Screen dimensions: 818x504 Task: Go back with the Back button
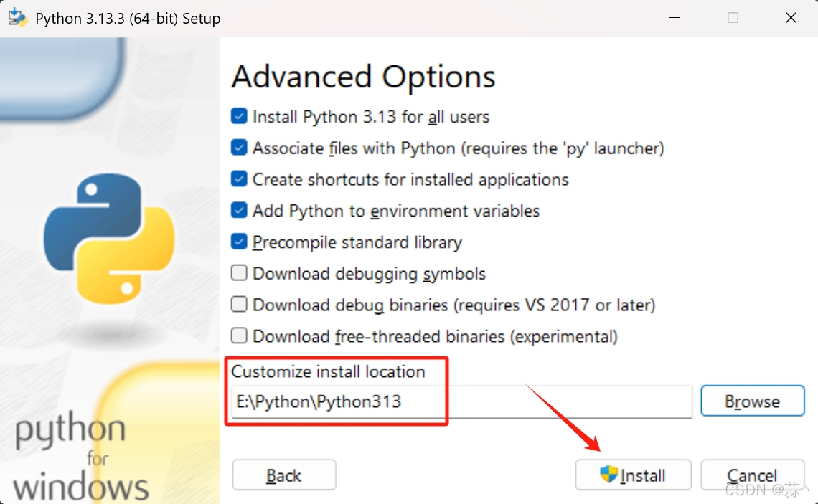click(283, 475)
